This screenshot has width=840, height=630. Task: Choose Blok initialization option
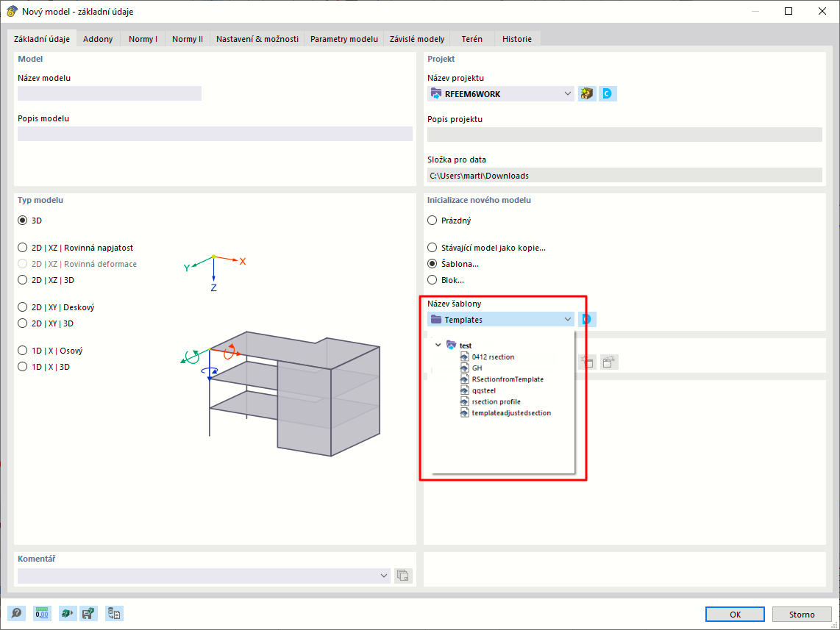pos(433,280)
